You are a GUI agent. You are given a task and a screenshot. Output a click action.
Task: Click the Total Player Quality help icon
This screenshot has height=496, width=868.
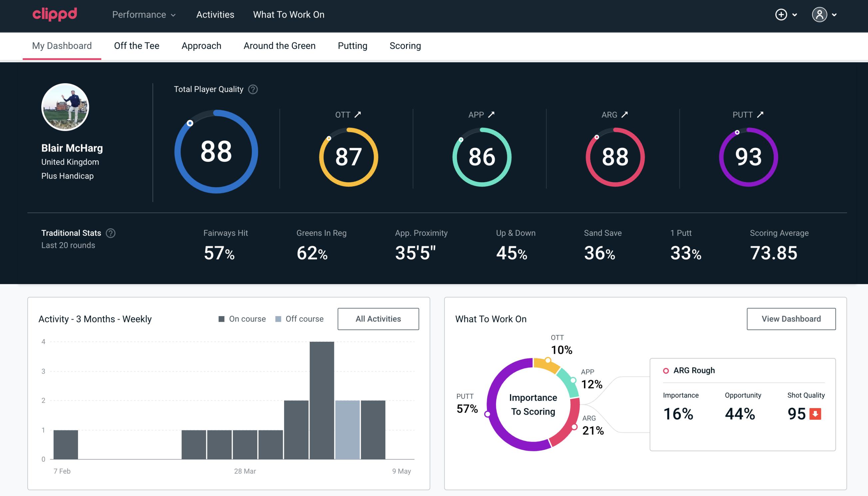(x=252, y=89)
